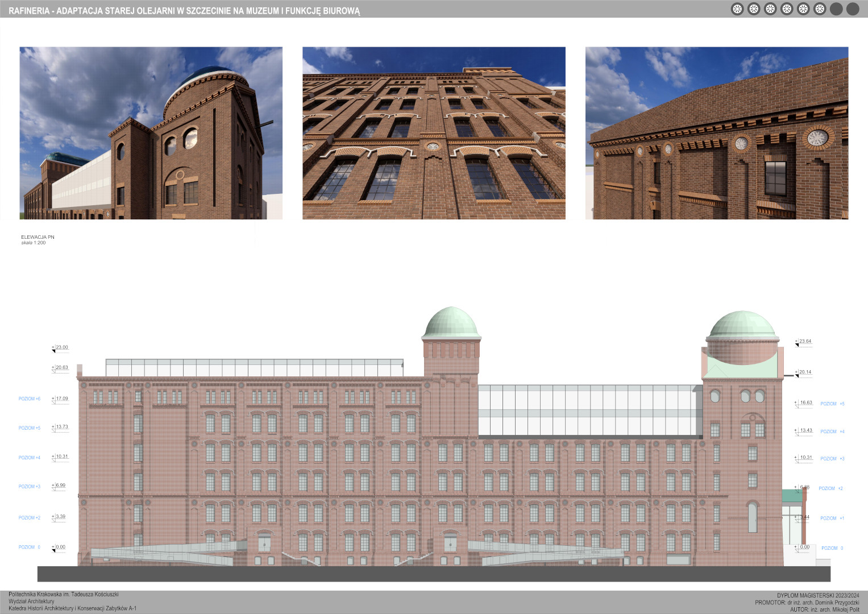
Task: Click the fifth rosette page indicator
Action: coord(803,9)
